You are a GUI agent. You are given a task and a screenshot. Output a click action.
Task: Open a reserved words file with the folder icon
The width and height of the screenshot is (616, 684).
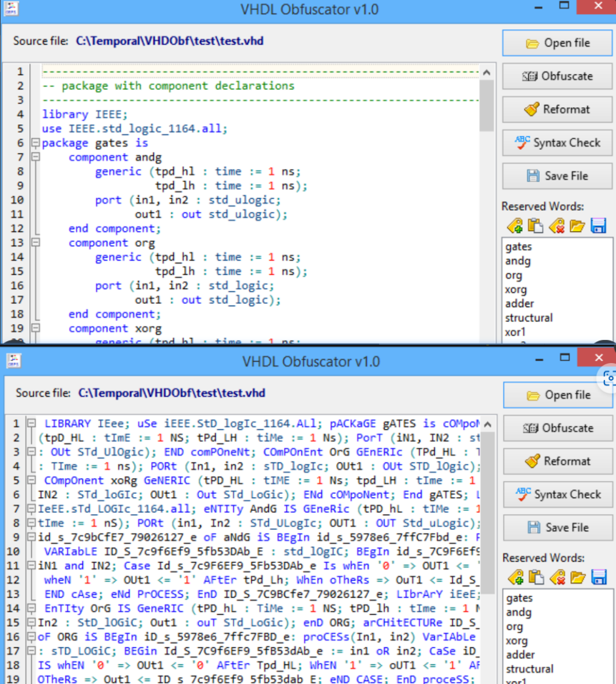pos(577,225)
